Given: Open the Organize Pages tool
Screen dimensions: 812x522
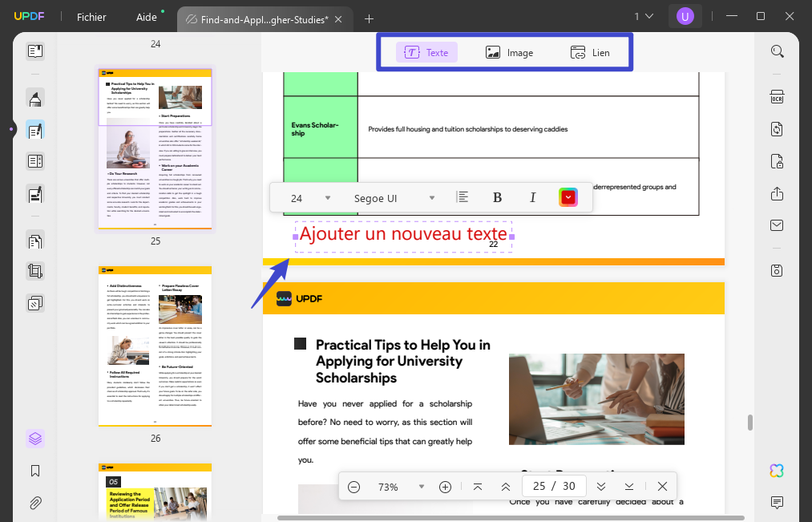Looking at the screenshot, I should (35, 241).
